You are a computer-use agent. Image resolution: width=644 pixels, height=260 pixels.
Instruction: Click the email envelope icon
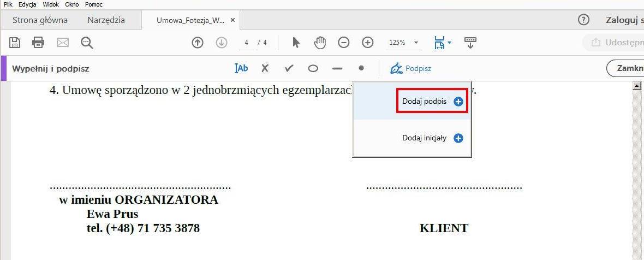coord(63,43)
